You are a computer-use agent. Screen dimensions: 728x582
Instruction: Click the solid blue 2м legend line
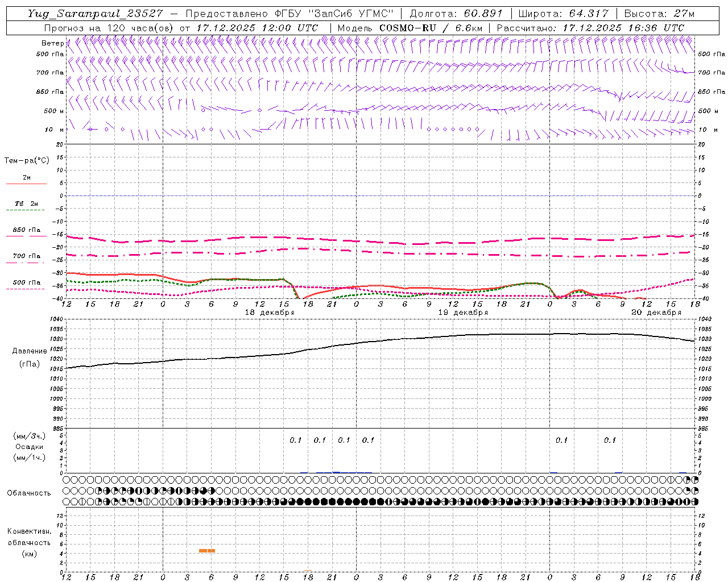click(x=26, y=184)
